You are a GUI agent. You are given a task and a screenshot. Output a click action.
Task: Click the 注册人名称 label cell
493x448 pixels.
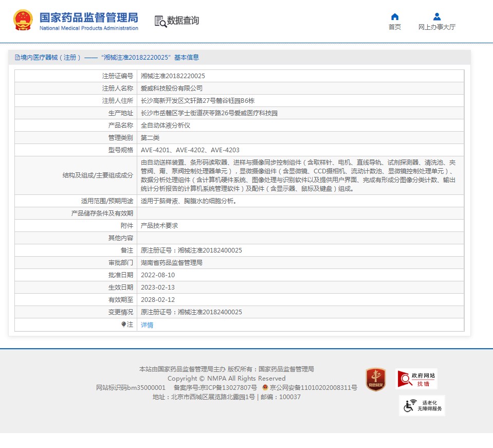click(76, 88)
